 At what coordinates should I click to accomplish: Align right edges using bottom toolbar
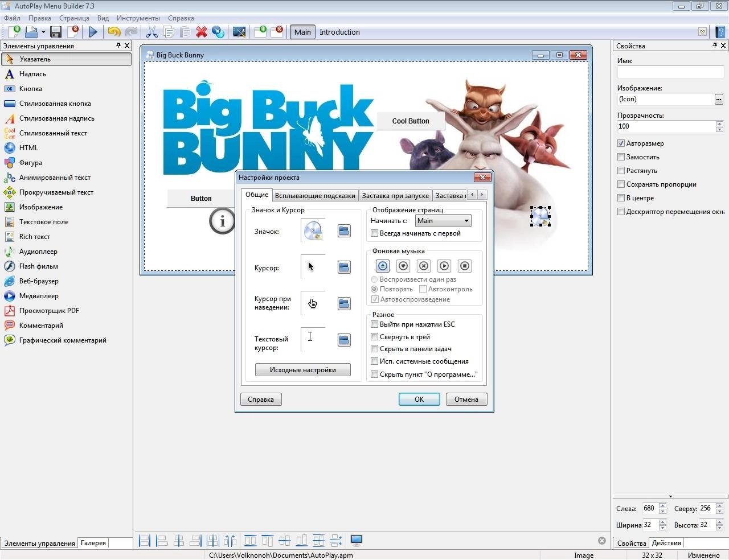196,541
